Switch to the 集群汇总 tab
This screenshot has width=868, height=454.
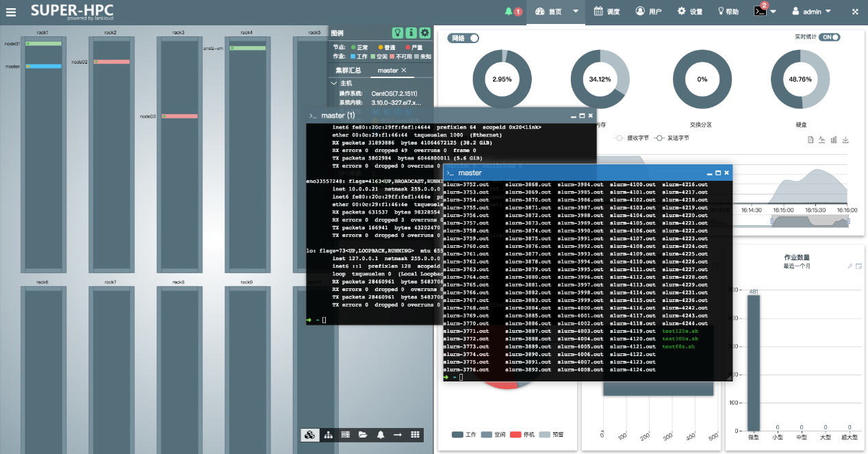point(348,71)
